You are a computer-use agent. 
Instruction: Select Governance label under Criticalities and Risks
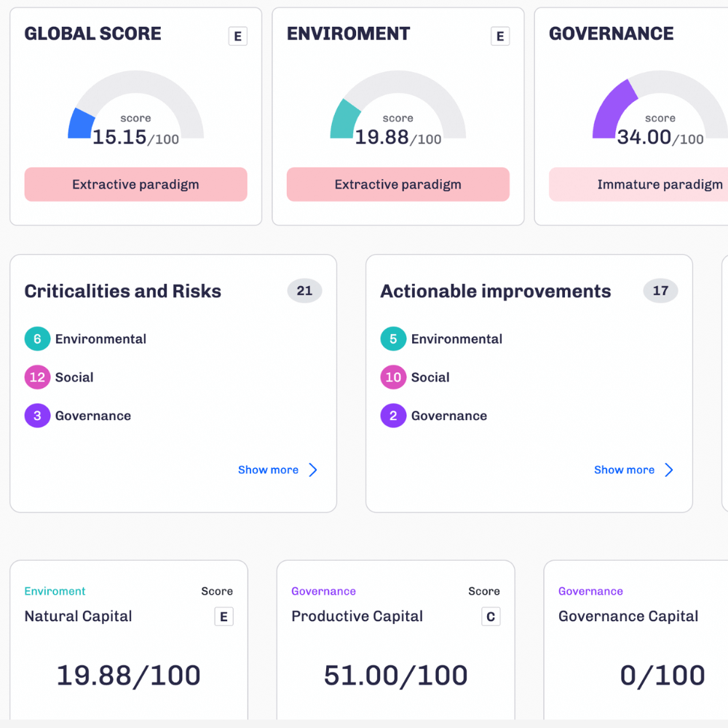click(x=93, y=416)
